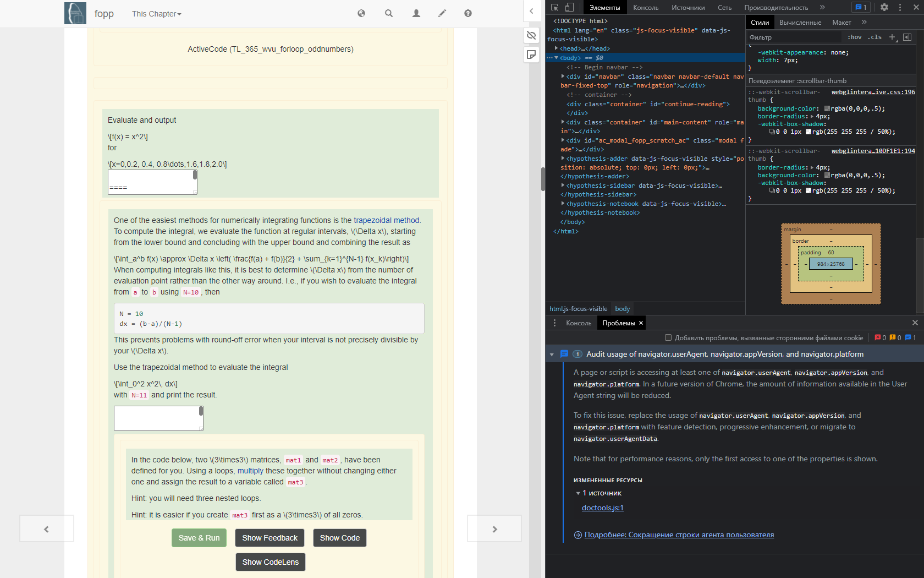Open the user account icon
The image size is (924, 578).
click(416, 13)
